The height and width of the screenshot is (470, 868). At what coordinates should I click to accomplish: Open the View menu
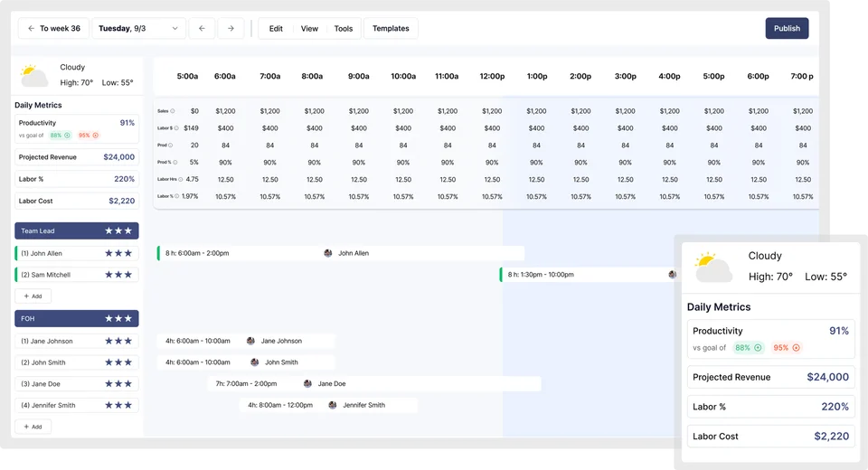[309, 28]
